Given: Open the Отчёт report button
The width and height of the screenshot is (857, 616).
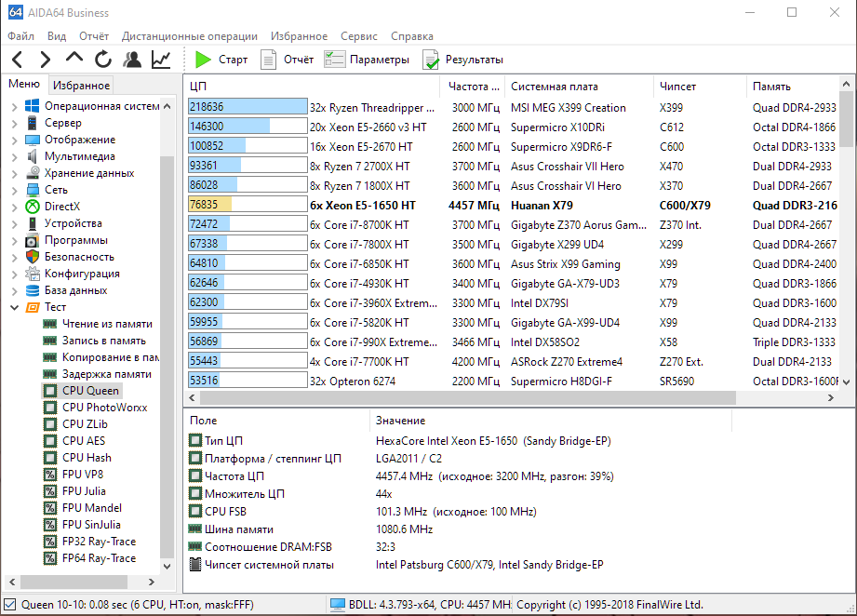Looking at the screenshot, I should pyautogui.click(x=288, y=60).
